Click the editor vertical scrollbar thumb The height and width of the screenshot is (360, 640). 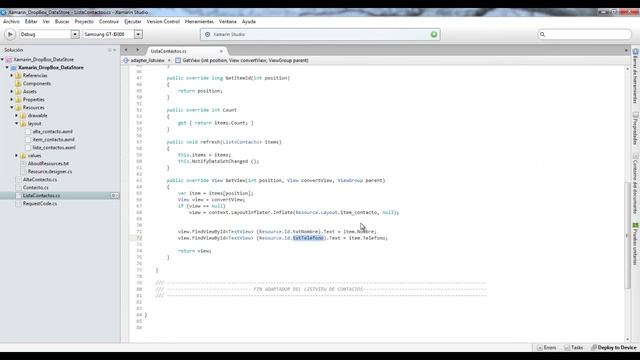[627, 236]
